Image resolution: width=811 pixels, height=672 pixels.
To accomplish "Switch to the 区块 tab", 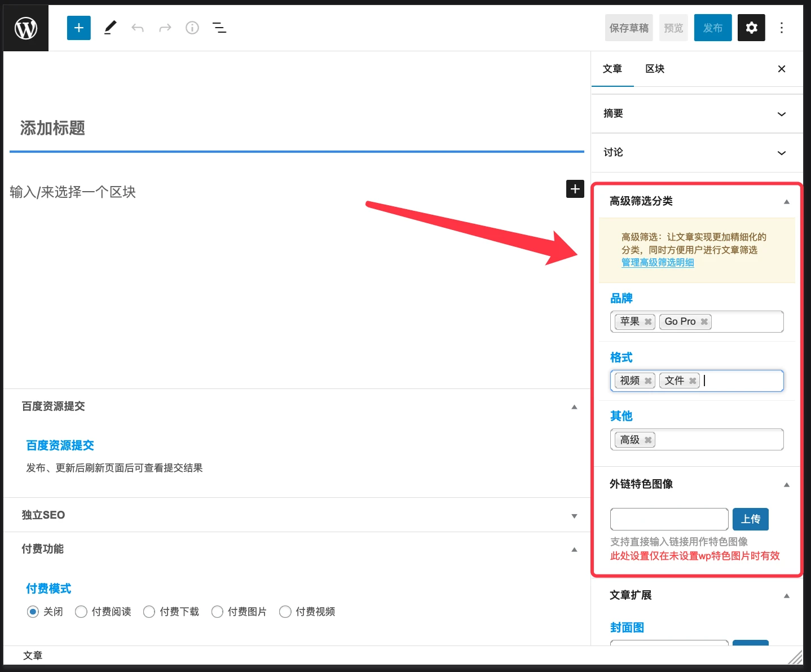I will [x=655, y=69].
